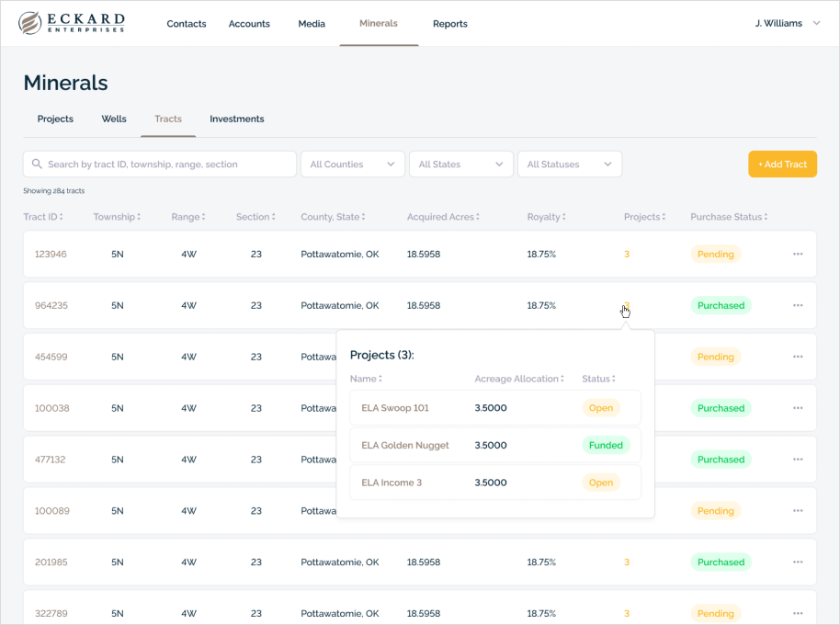This screenshot has height=625, width=840.
Task: Click the Funded status badge in the popup
Action: pos(606,445)
